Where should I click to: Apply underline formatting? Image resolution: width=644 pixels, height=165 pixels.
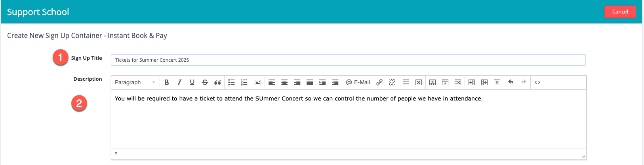click(192, 82)
